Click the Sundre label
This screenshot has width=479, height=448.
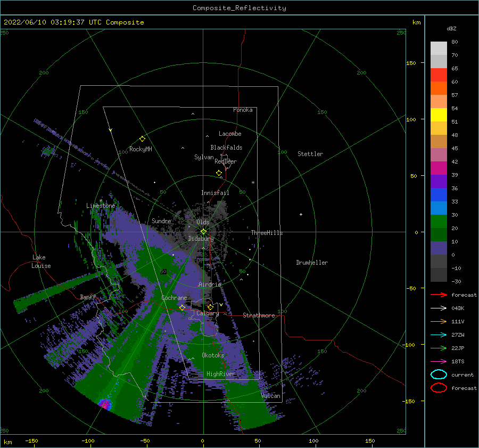[161, 221]
